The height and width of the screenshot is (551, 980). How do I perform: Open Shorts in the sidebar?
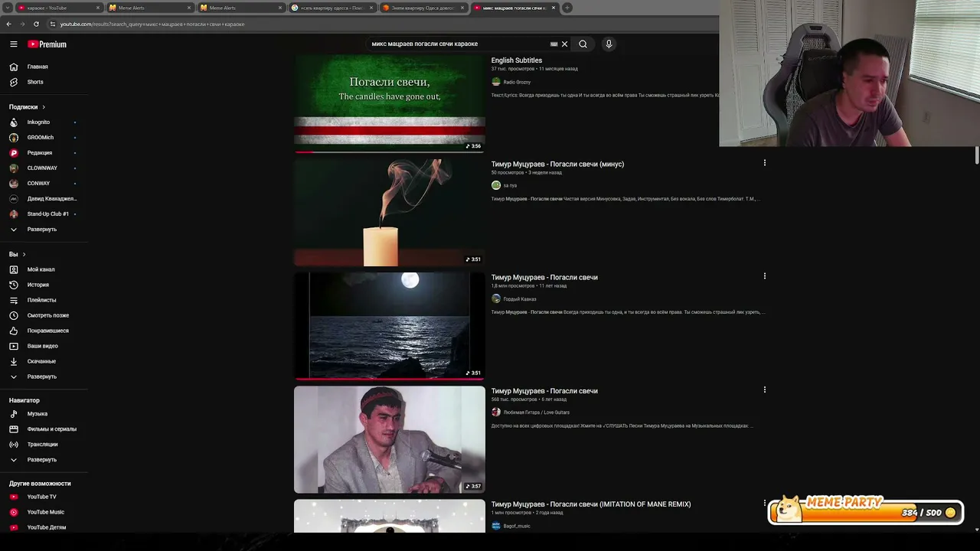tap(44, 82)
